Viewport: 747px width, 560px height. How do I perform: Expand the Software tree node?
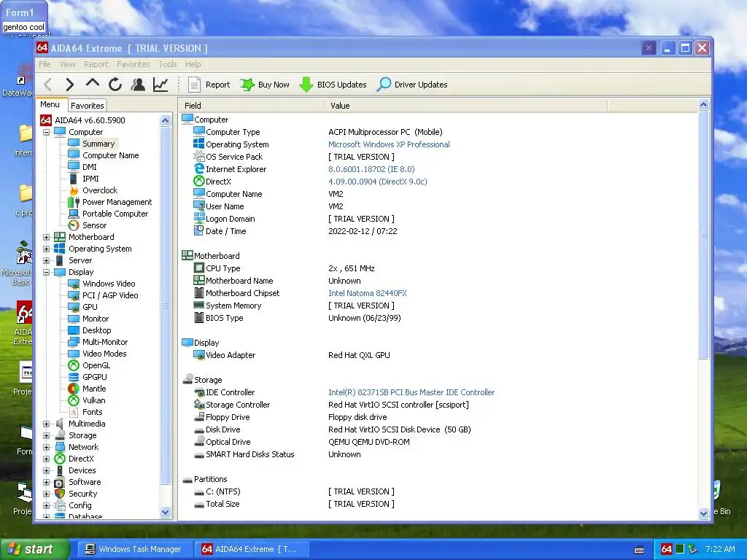click(46, 483)
